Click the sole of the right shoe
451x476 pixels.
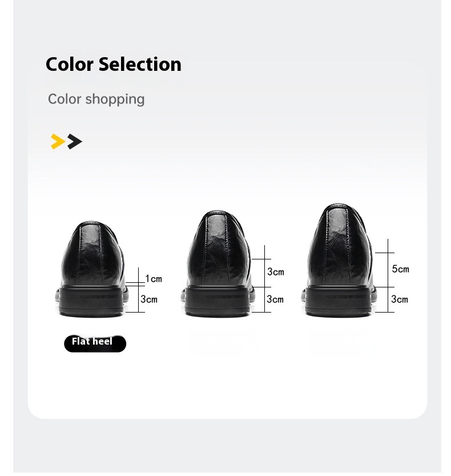click(x=339, y=301)
